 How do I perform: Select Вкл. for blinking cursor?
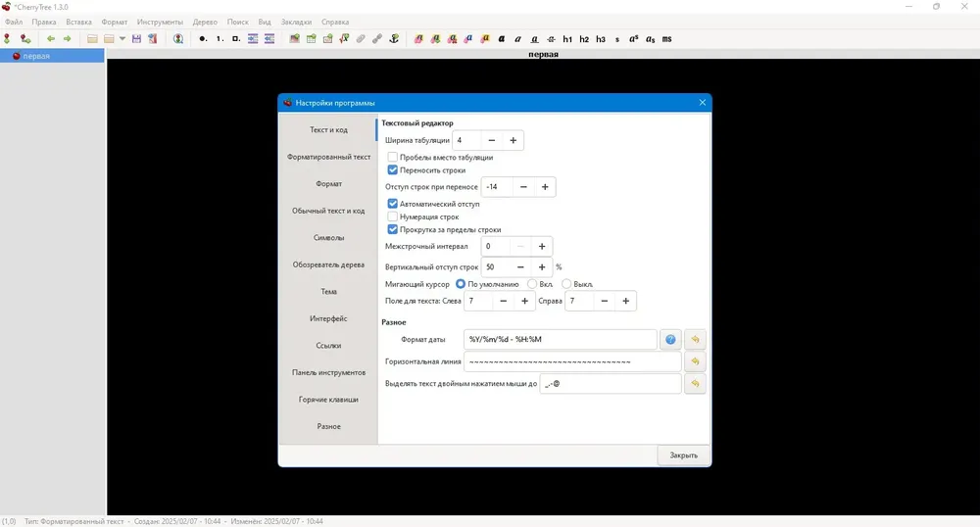(532, 284)
